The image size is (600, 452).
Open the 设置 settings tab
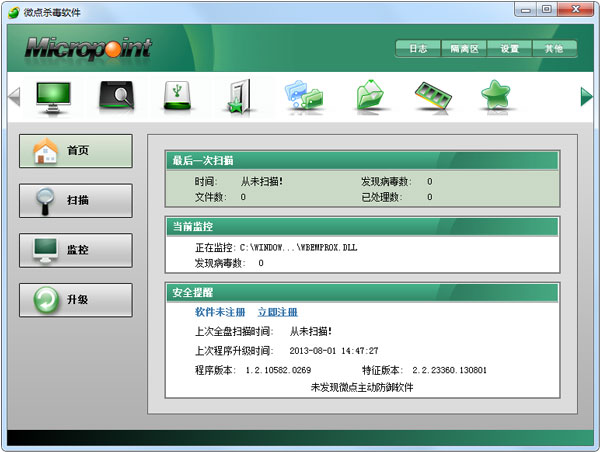click(x=509, y=49)
